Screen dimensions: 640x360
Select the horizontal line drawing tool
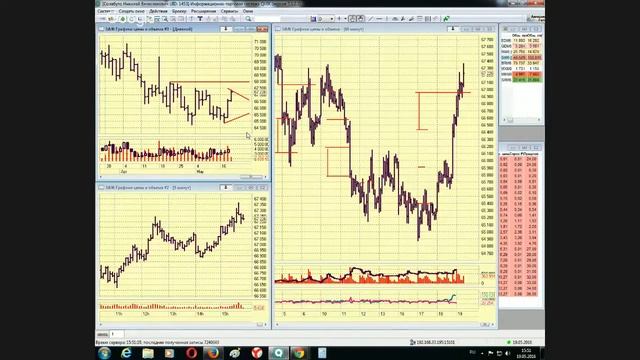coord(379,19)
